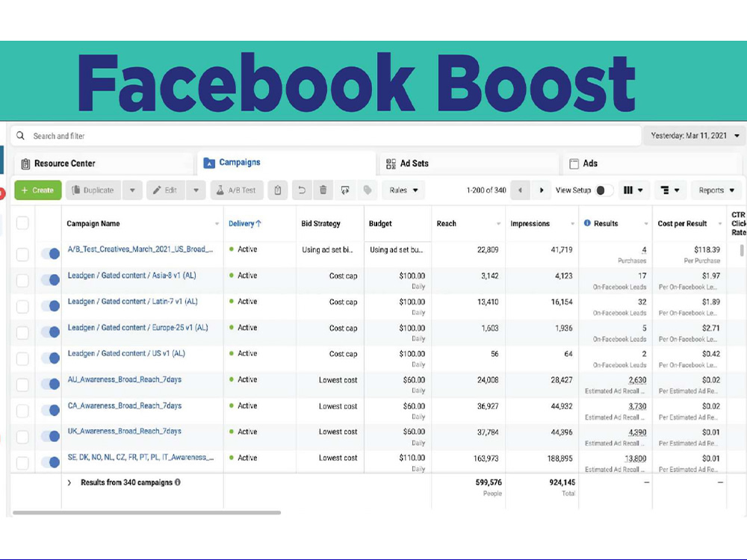Toggle the View Setup switch

[x=604, y=190]
